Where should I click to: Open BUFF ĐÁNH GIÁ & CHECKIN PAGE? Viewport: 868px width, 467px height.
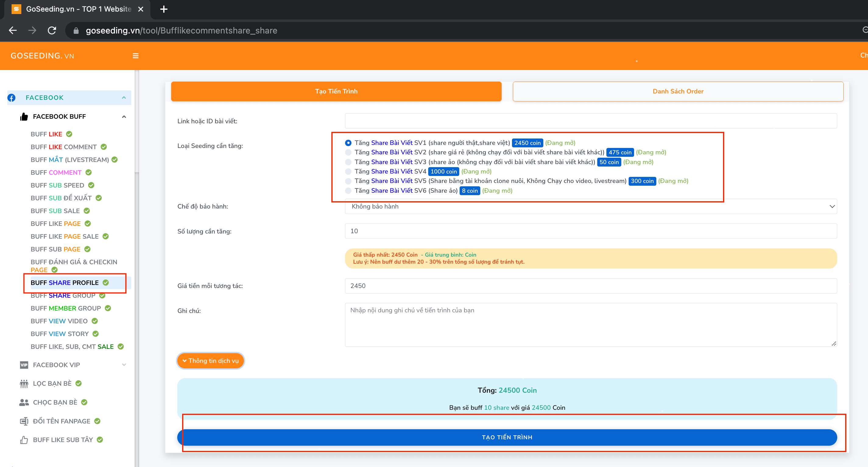(74, 266)
